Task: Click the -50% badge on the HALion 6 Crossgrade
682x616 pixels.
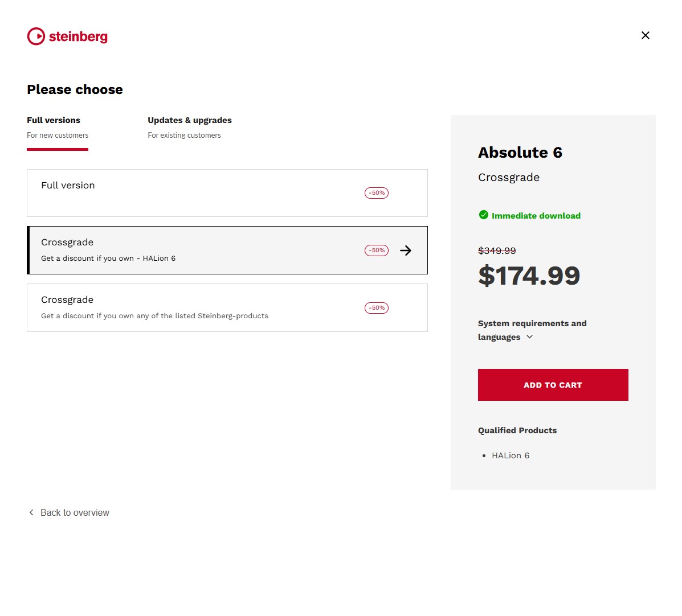Action: pos(377,250)
